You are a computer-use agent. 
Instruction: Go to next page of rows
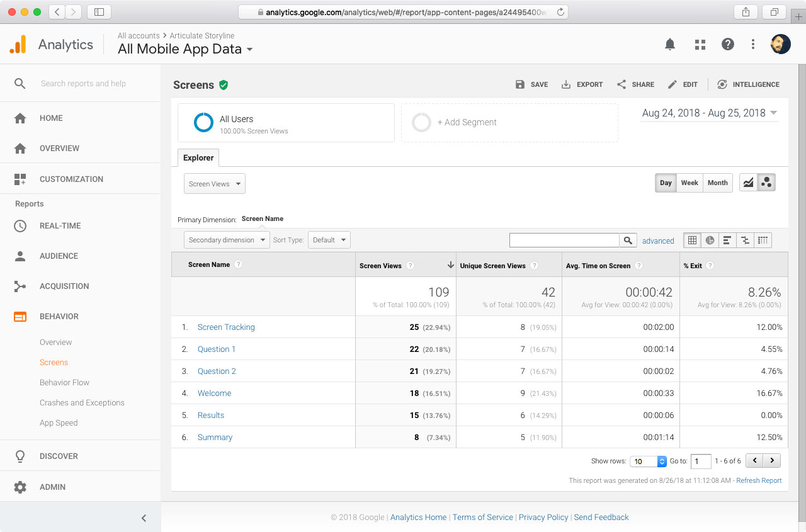772,461
